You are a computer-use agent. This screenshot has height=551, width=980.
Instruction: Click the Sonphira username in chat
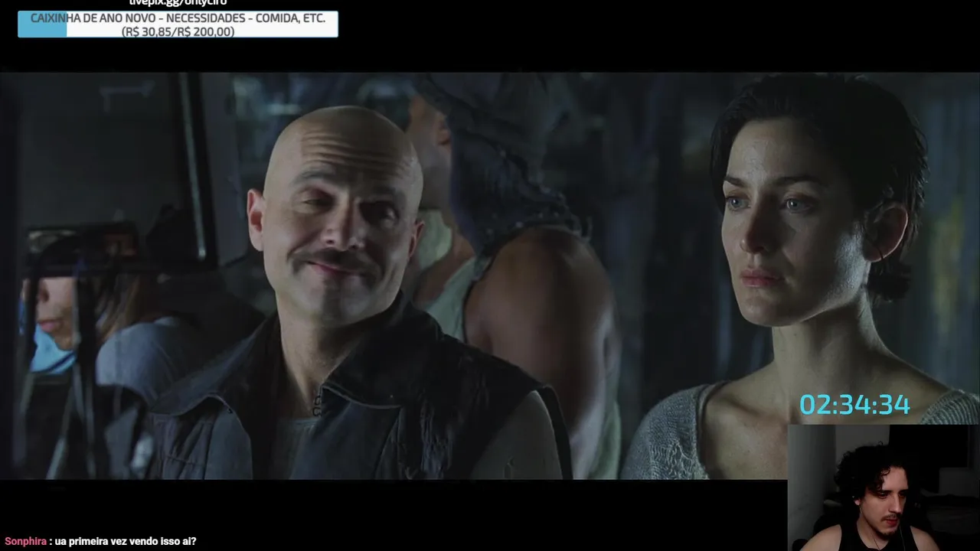(25, 541)
